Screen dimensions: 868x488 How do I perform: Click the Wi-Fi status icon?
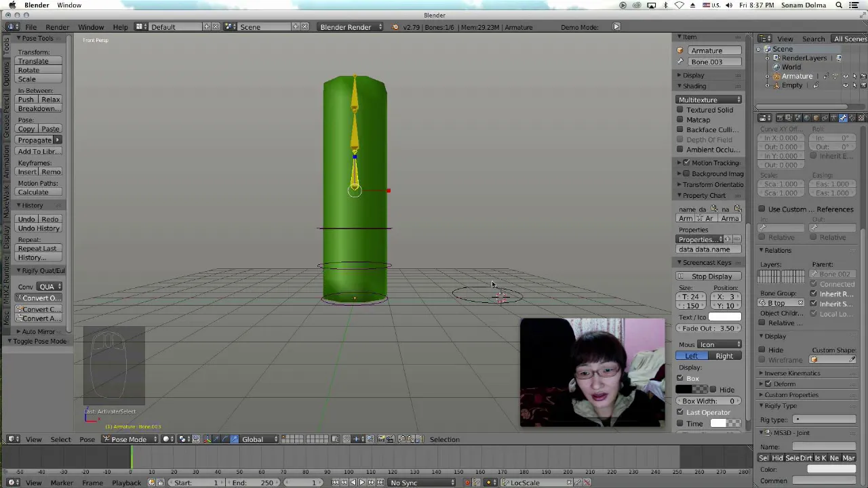[x=679, y=5]
